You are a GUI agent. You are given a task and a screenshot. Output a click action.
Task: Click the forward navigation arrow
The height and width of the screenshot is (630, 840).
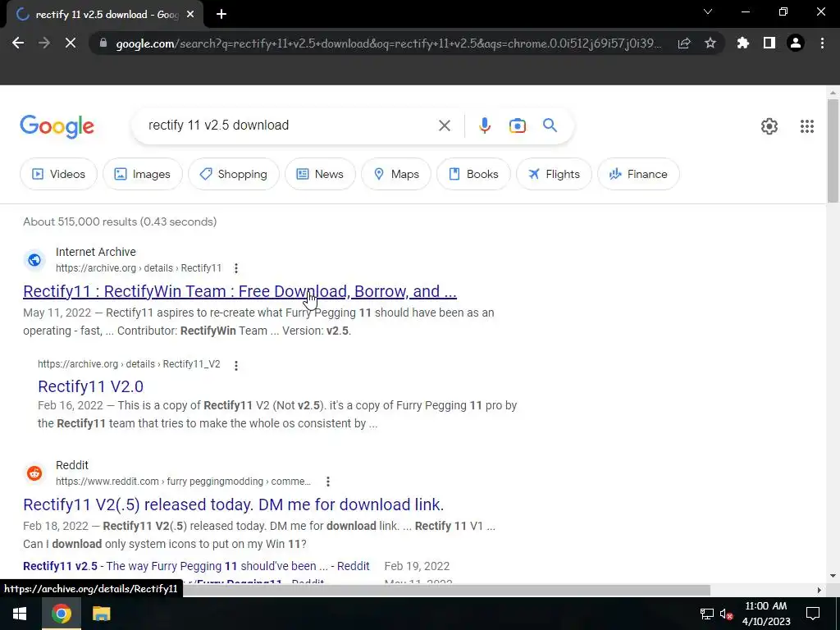[x=44, y=43]
